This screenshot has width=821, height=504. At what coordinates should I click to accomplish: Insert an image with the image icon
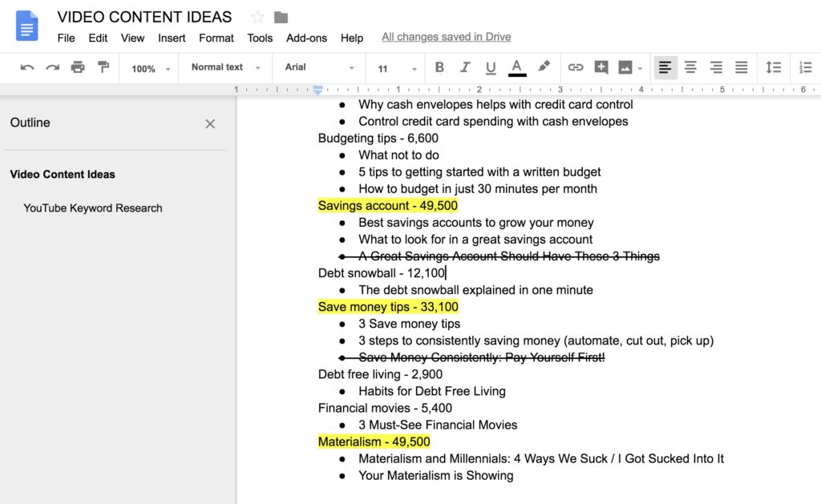pyautogui.click(x=625, y=67)
